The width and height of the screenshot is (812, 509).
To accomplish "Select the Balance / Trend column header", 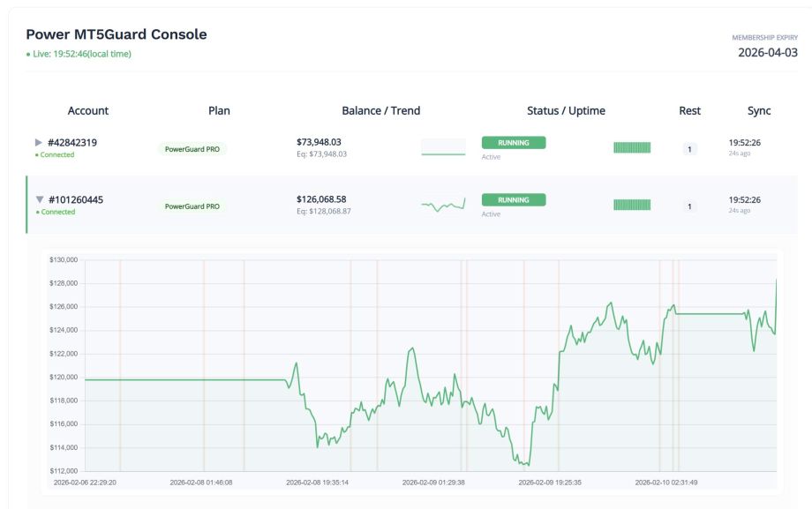I will [x=381, y=110].
